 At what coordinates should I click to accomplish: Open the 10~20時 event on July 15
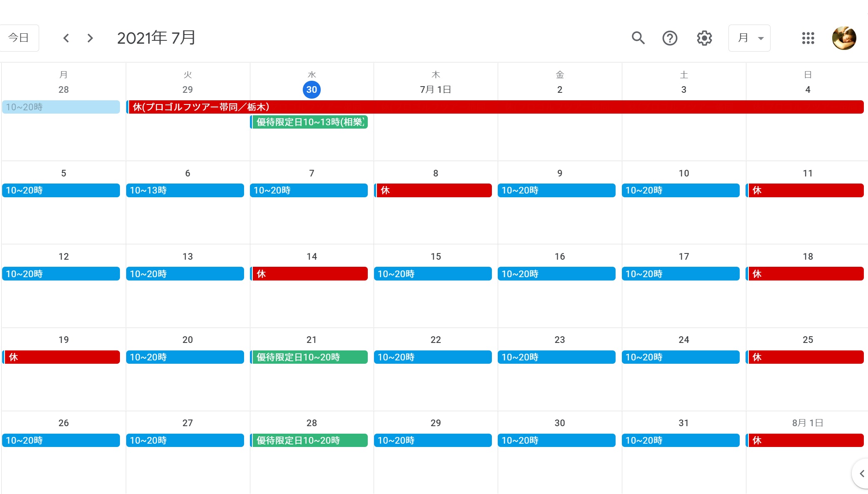click(433, 274)
